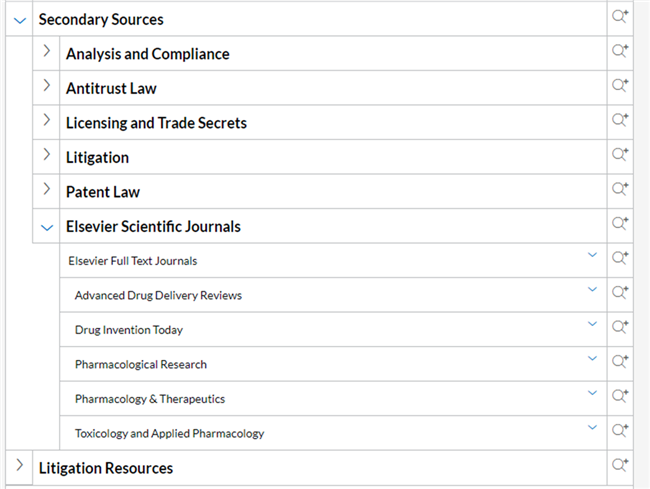Image resolution: width=650 pixels, height=489 pixels.
Task: Add Secondary Sources to search filter
Action: pos(620,16)
